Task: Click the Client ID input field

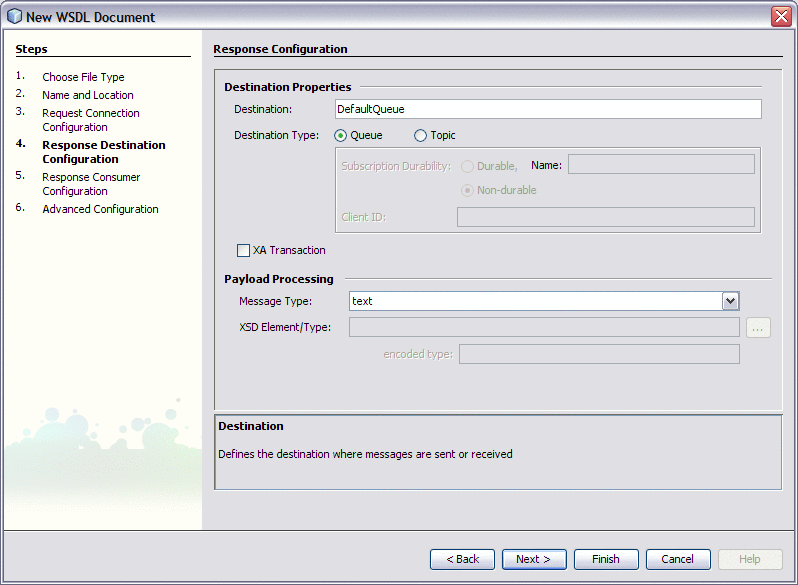Action: (606, 217)
